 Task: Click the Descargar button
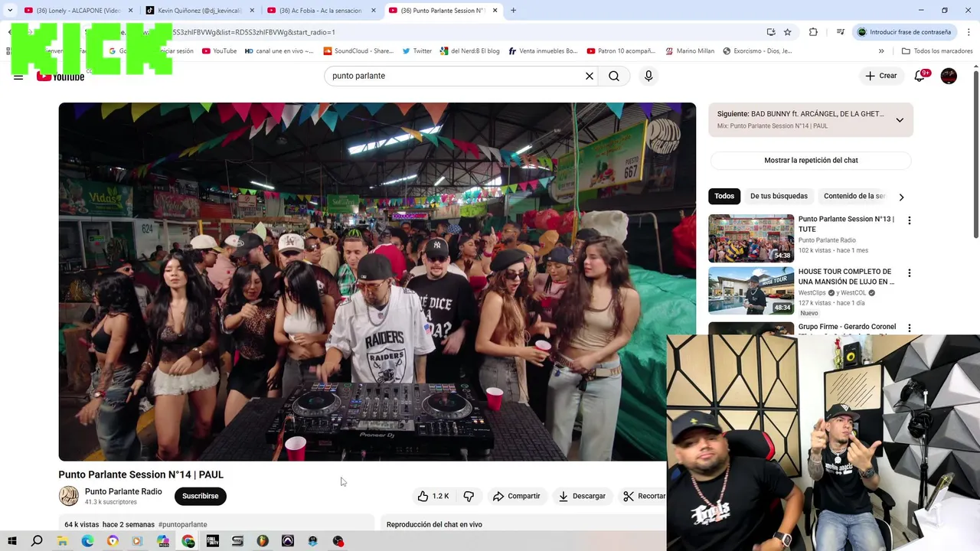pyautogui.click(x=582, y=496)
